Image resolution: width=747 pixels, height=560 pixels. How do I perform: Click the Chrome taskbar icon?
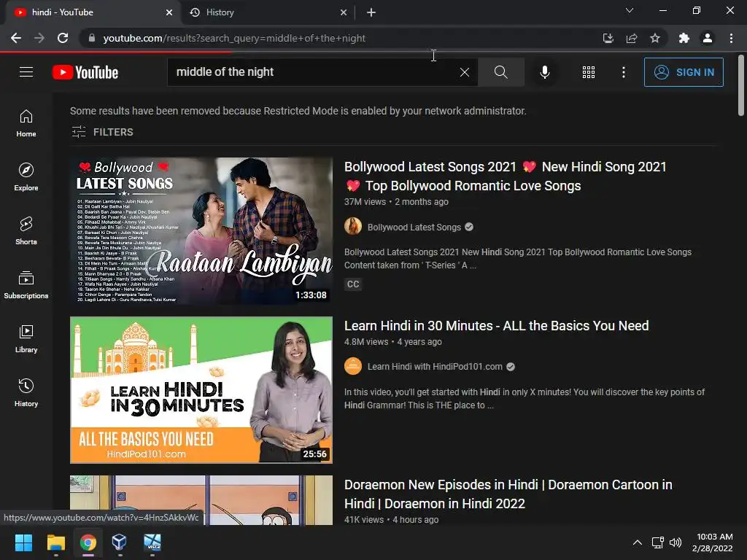(88, 542)
